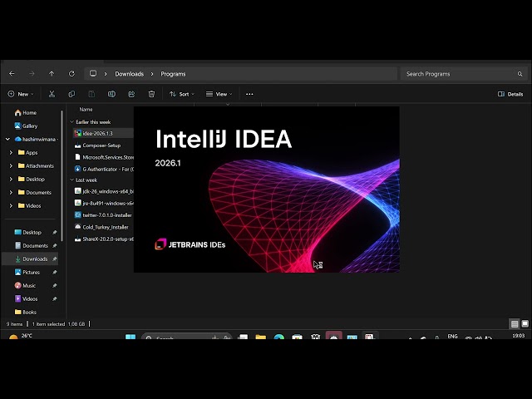Select the twitter-7.0.1.0-installer file
The height and width of the screenshot is (399, 532).
[x=103, y=215]
